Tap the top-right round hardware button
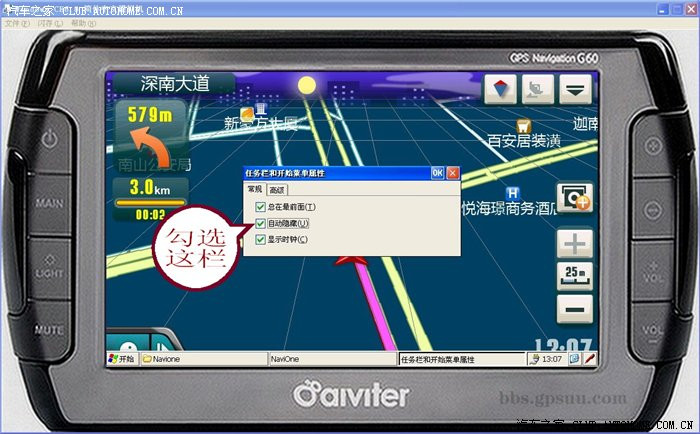 coord(653,146)
